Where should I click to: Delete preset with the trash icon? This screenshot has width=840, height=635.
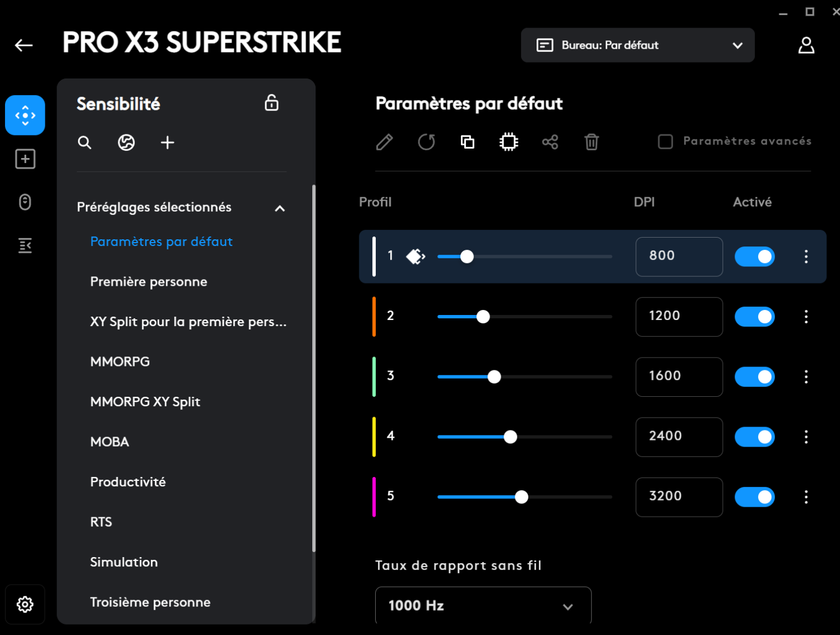(x=591, y=142)
